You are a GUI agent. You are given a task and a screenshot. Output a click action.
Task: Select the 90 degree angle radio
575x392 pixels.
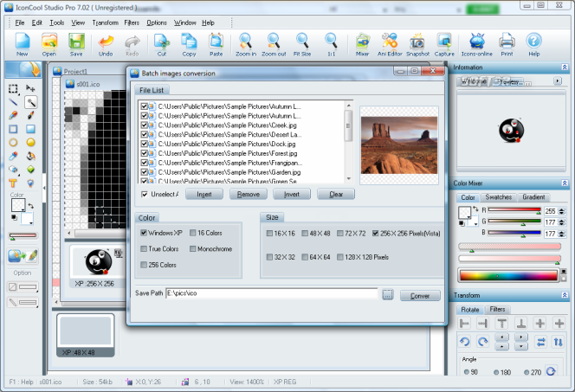tap(467, 372)
